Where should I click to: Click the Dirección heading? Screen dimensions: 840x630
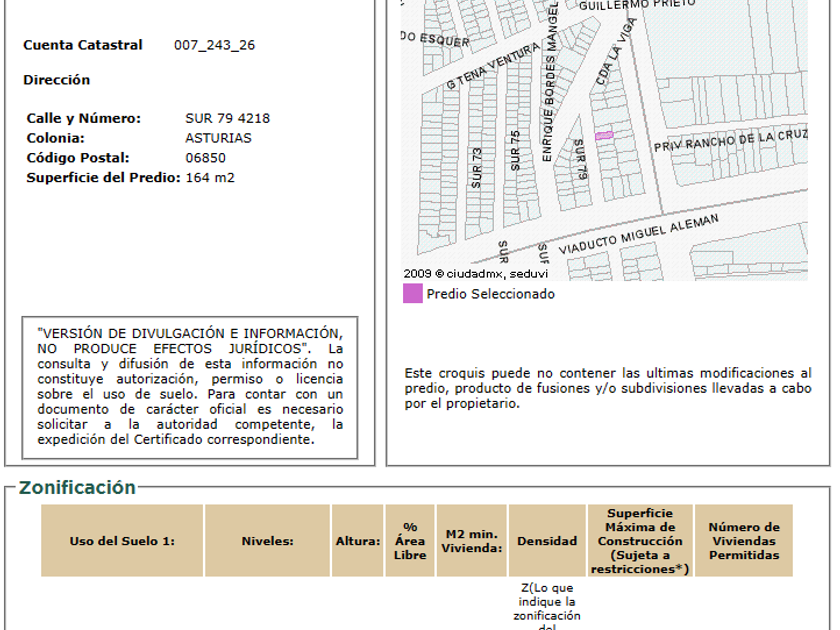[56, 80]
